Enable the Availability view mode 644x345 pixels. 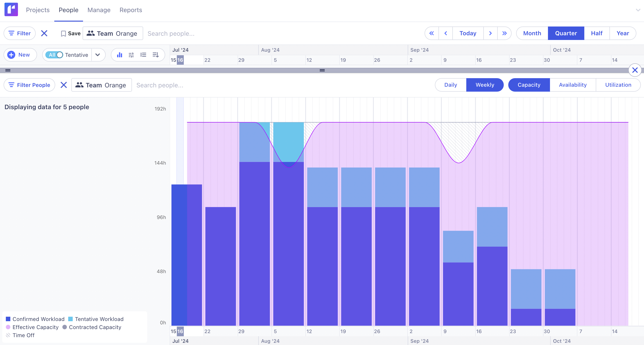[572, 85]
